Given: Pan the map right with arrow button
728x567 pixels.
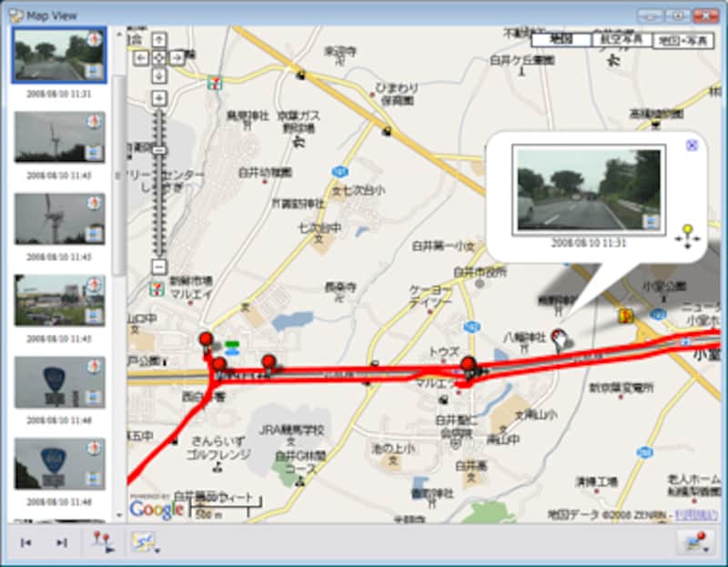Looking at the screenshot, I should [177, 57].
